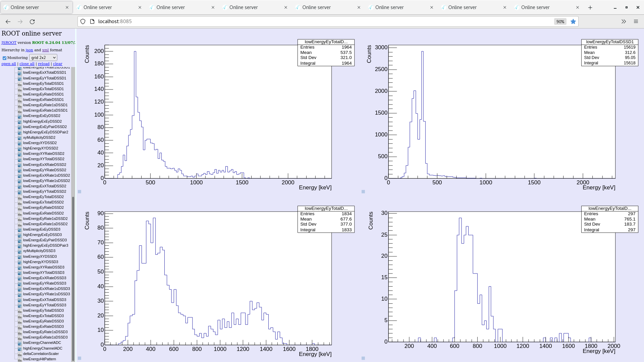
Task: Click the xyMultiplicityDSSD2 histogram icon
Action: (20, 137)
